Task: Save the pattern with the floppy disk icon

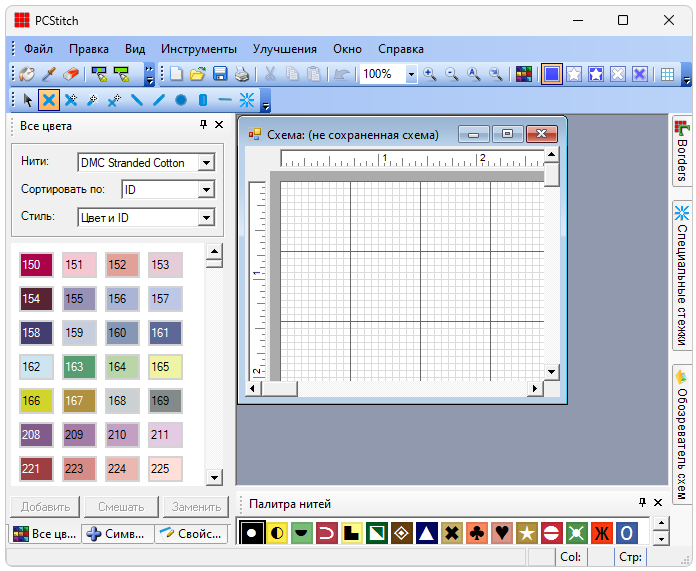Action: pyautogui.click(x=220, y=74)
